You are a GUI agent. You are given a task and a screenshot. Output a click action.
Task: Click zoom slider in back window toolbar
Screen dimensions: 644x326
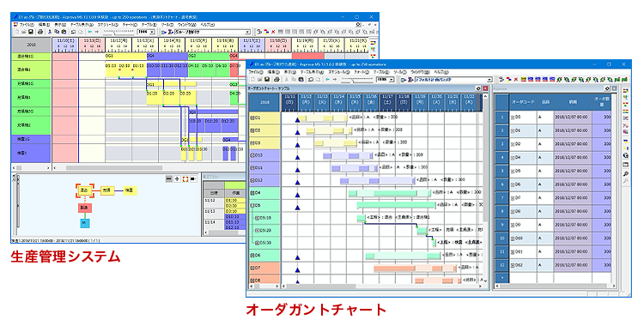[x=118, y=32]
